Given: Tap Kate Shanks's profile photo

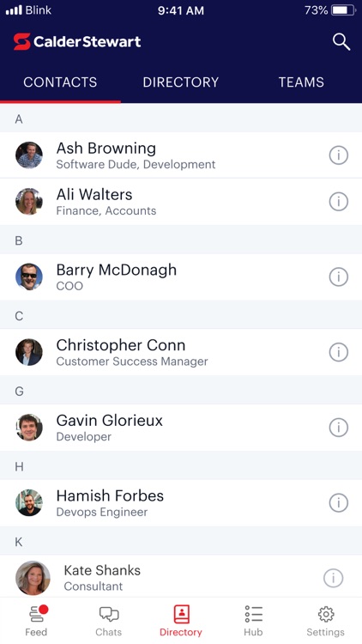Looking at the screenshot, I should pyautogui.click(x=33, y=578).
